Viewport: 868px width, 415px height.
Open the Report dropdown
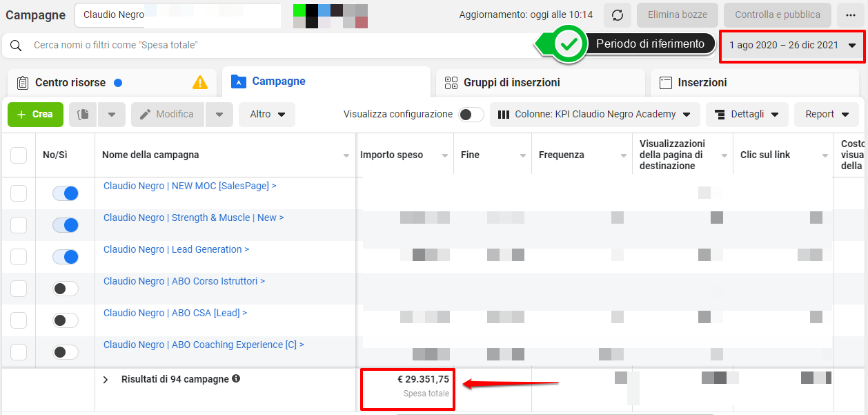(827, 115)
